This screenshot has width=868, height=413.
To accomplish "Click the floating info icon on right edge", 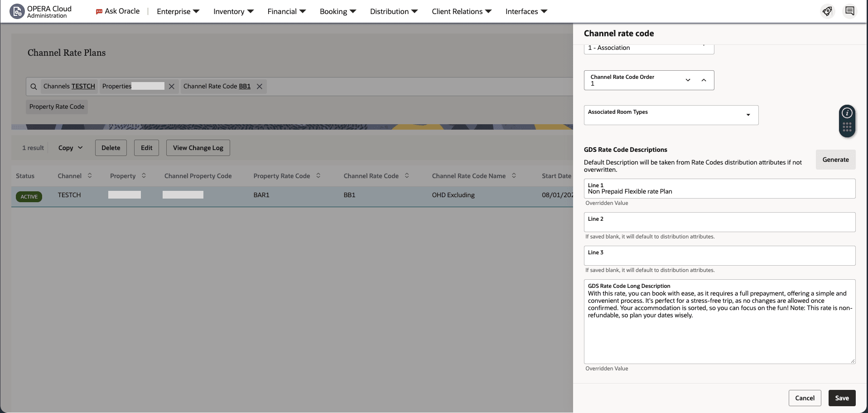I will (847, 113).
